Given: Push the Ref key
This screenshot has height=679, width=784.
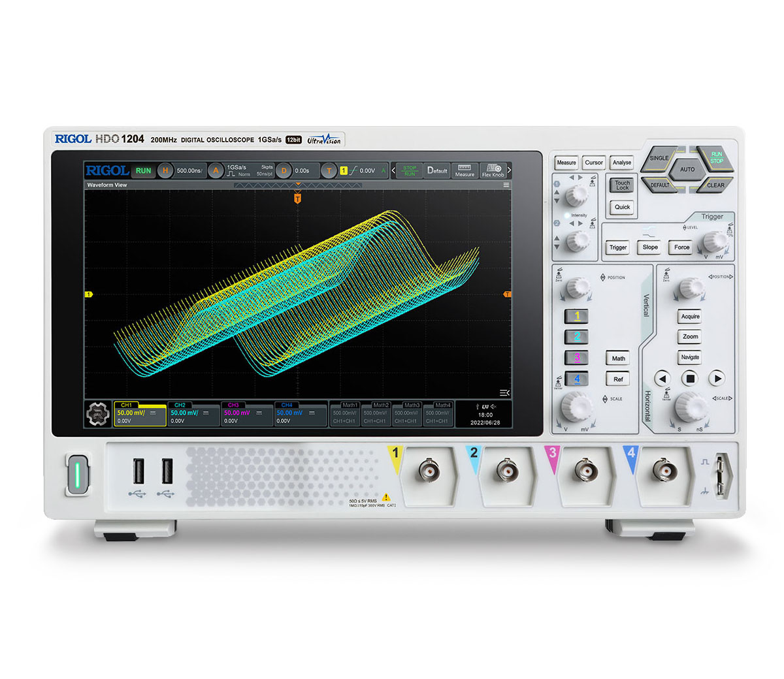Looking at the screenshot, I should pyautogui.click(x=618, y=379).
